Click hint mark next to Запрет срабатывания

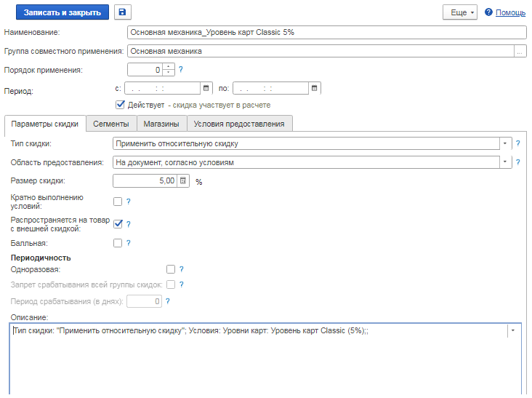(x=181, y=284)
